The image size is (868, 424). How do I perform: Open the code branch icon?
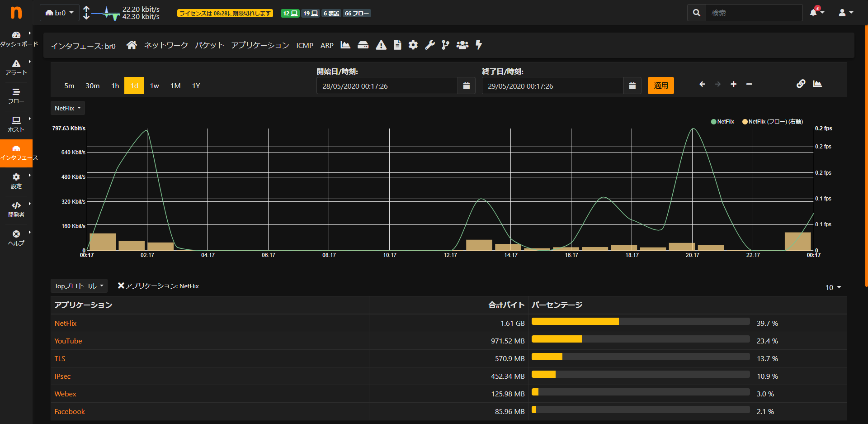446,45
